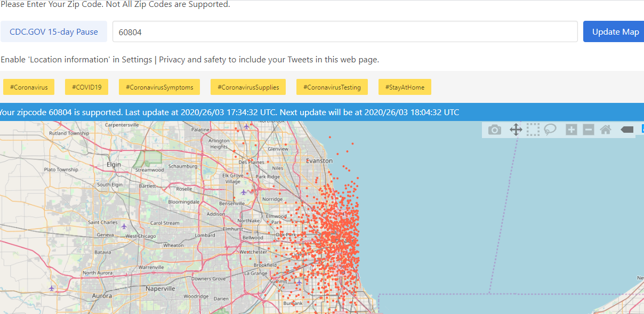
Task: Click the Batavia label on the map
Action: pos(102,252)
